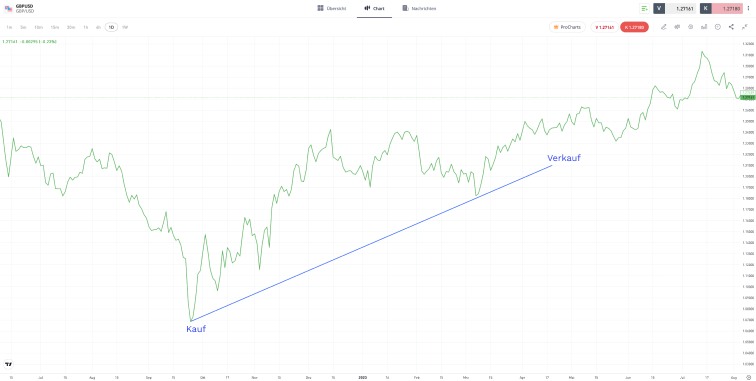Select the pencil drawing tool
756x381 pixels.
(663, 27)
